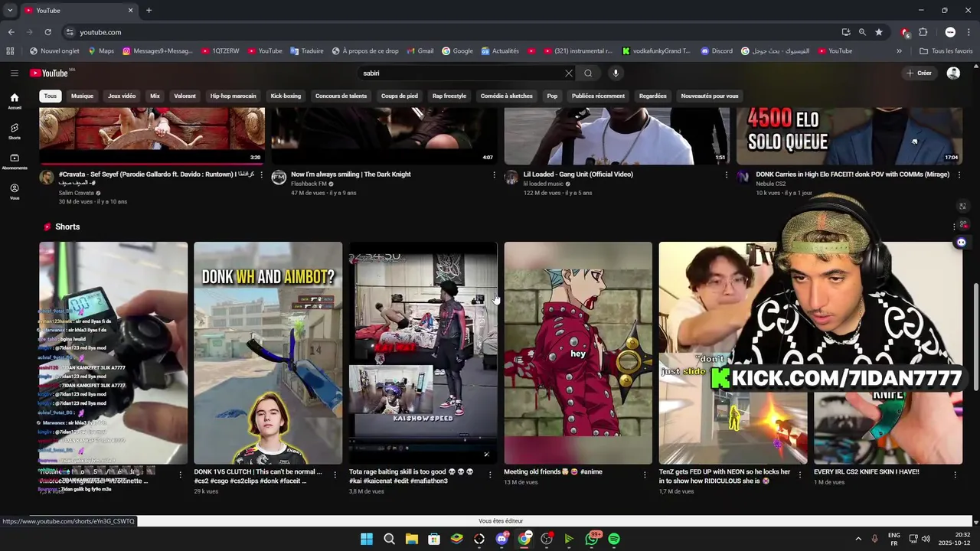Open Microsoft Store from the taskbar

click(434, 539)
